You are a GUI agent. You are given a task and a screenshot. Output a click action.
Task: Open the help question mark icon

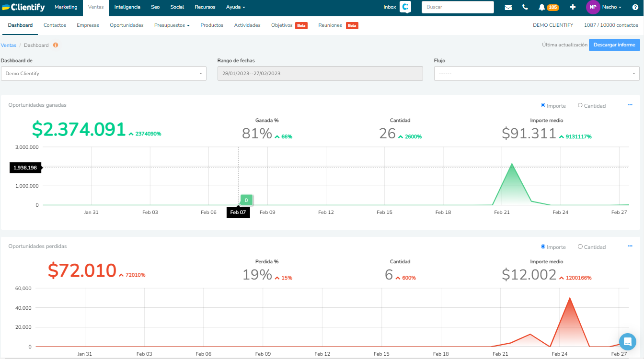tap(635, 7)
